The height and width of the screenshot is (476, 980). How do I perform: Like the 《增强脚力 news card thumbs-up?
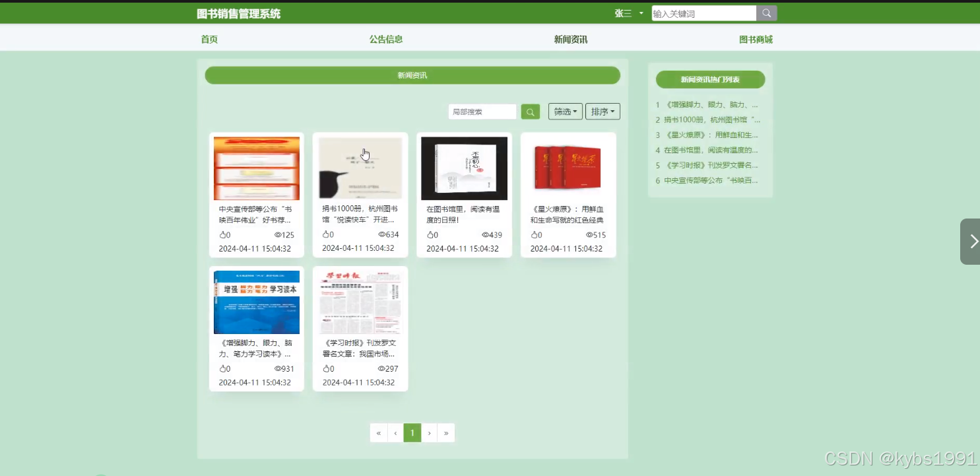tap(222, 369)
